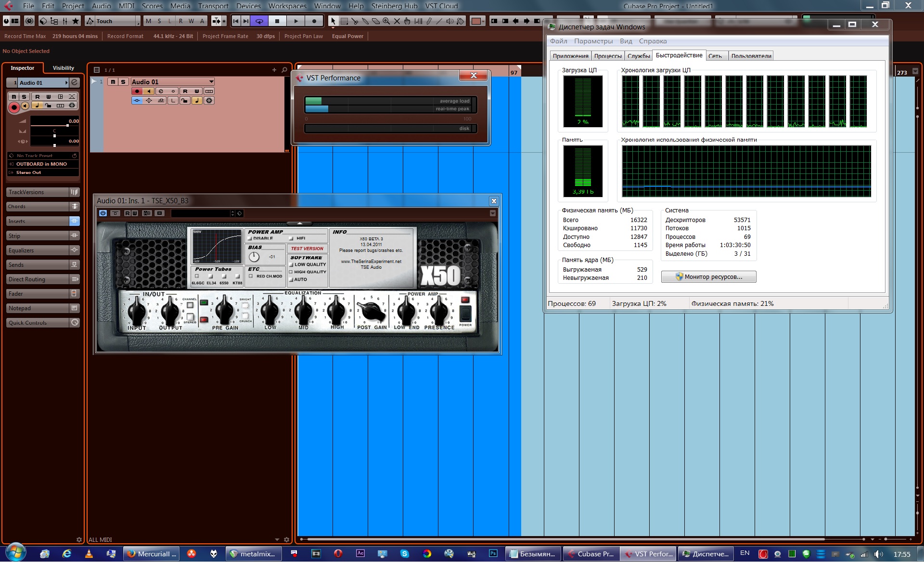The image size is (924, 578).
Task: Click the transport Stop button
Action: 277,21
